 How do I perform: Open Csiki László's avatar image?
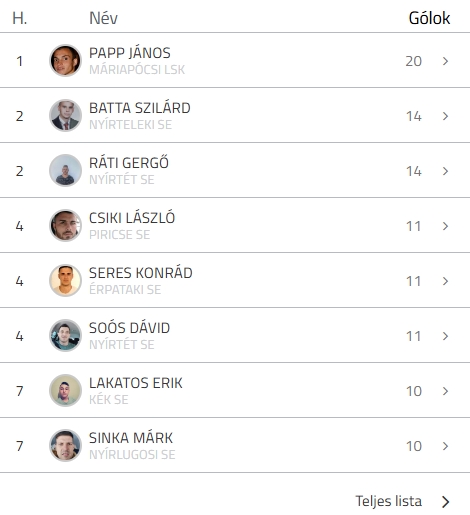click(65, 226)
